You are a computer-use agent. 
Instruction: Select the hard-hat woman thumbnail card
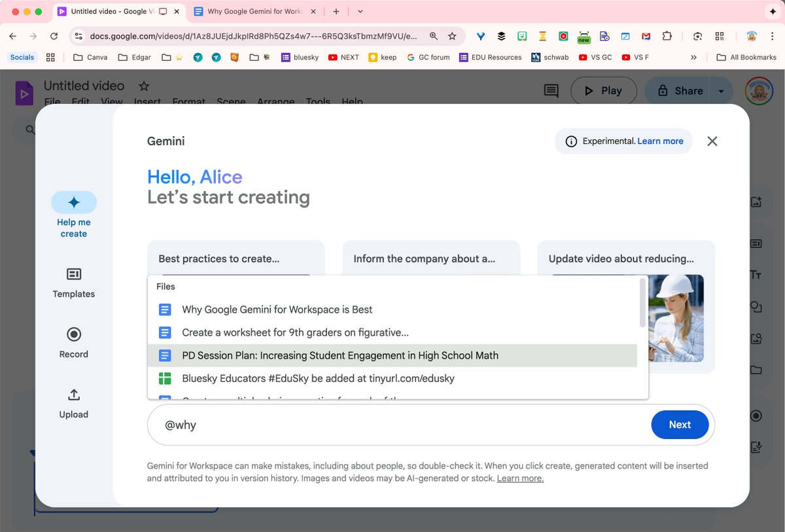tap(674, 319)
